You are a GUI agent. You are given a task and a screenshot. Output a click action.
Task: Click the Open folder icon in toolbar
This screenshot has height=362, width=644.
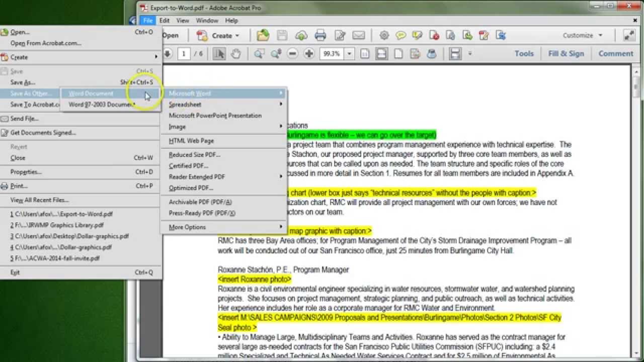pyautogui.click(x=263, y=35)
